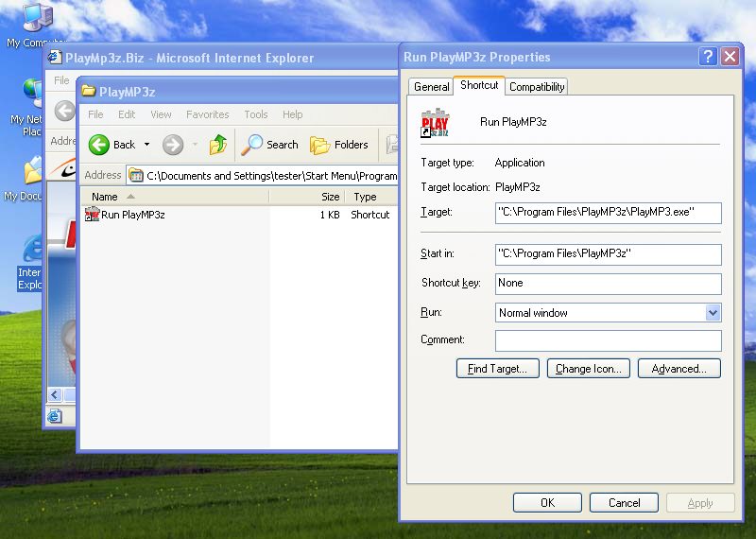The height and width of the screenshot is (539, 756).
Task: Sort files by Size column header
Action: click(307, 197)
